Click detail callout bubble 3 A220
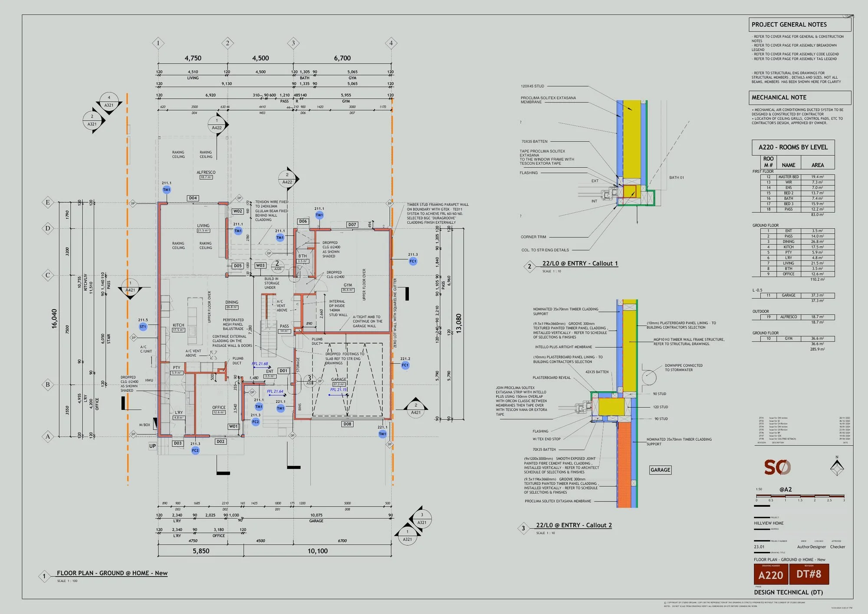868x614 pixels. [309, 380]
